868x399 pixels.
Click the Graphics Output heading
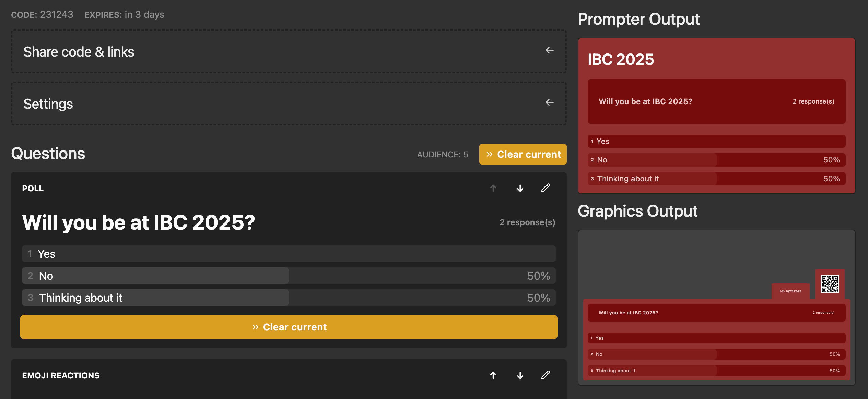pyautogui.click(x=637, y=211)
